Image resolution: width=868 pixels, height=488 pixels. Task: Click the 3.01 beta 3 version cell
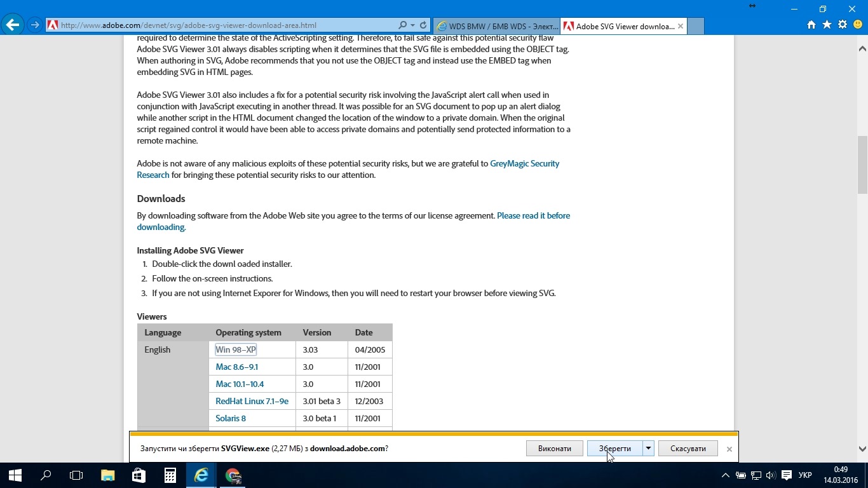322,401
